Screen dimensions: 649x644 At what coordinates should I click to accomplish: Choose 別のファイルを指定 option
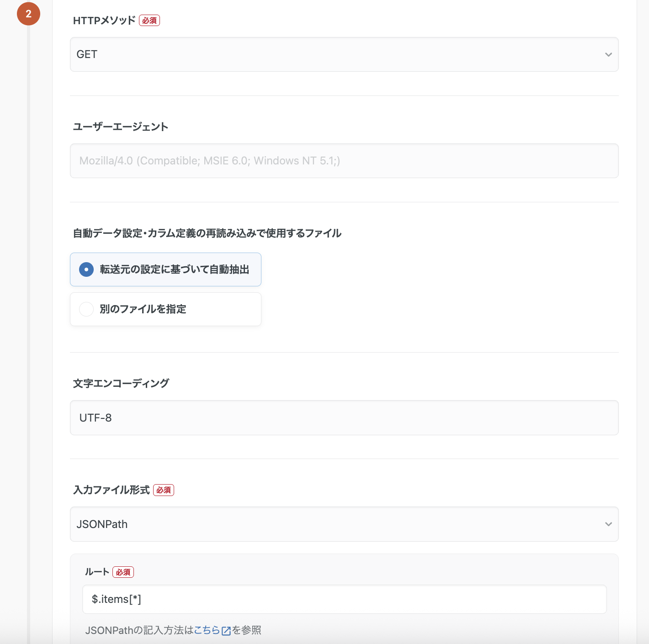click(165, 309)
